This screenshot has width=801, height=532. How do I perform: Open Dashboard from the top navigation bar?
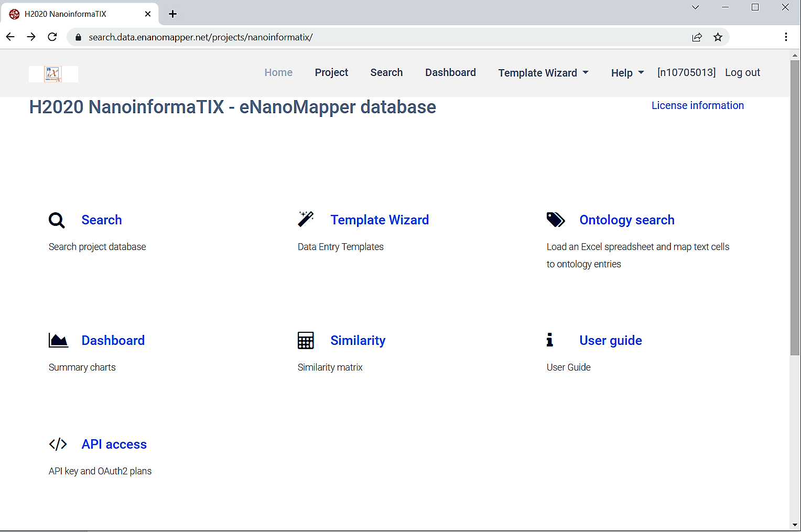click(450, 73)
